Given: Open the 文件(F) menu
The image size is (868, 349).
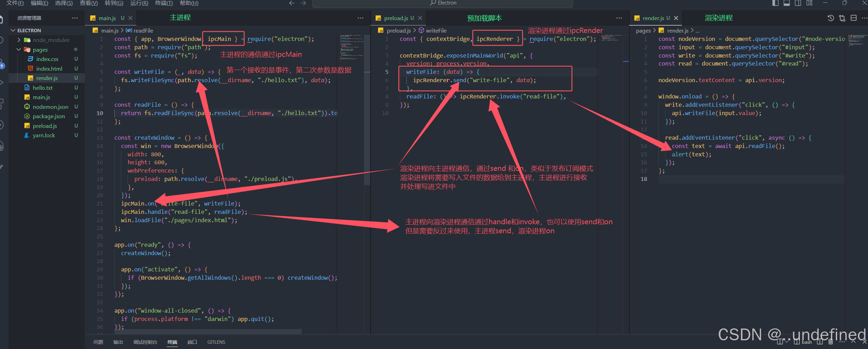Looking at the screenshot, I should coord(15,3).
